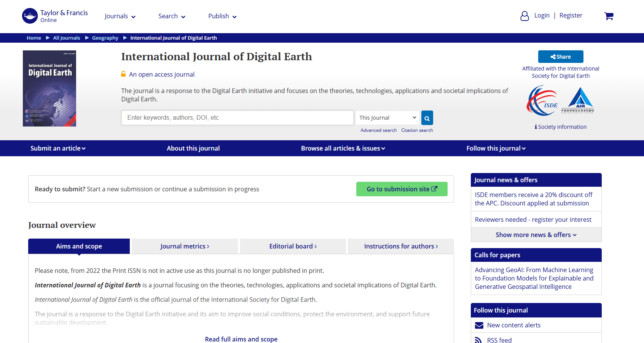The height and width of the screenshot is (343, 644).
Task: Open the journal cover thumbnail
Action: click(x=49, y=88)
